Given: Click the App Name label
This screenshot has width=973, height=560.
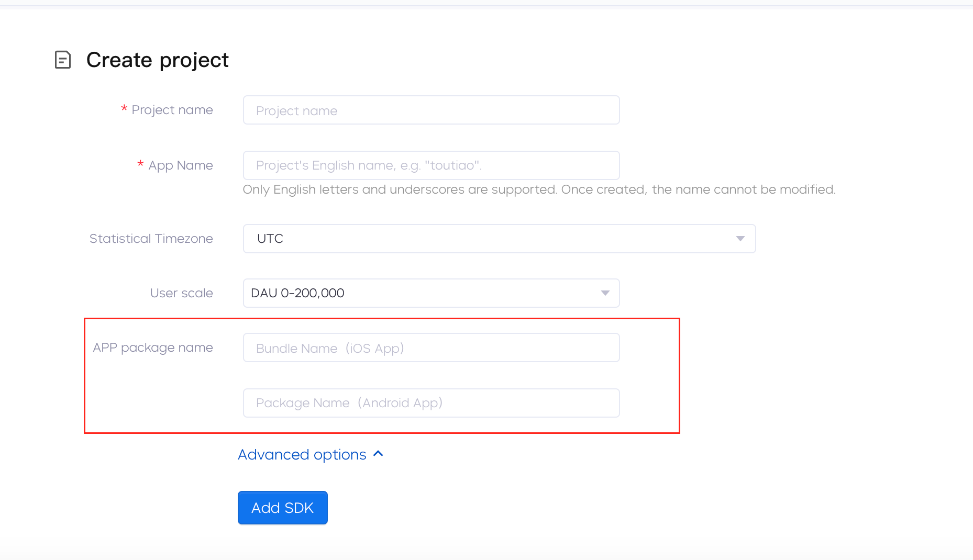Looking at the screenshot, I should click(181, 165).
